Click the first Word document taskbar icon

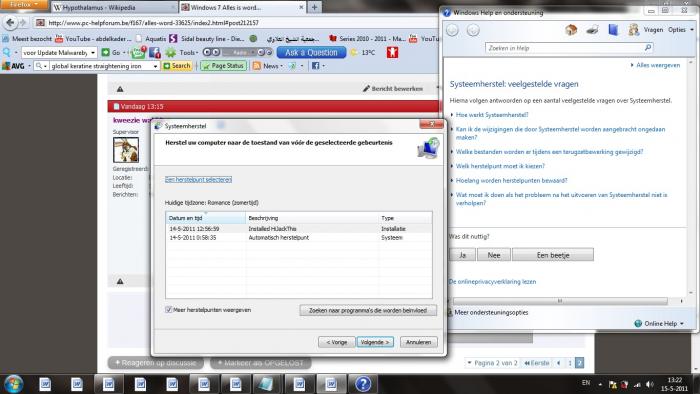45,384
